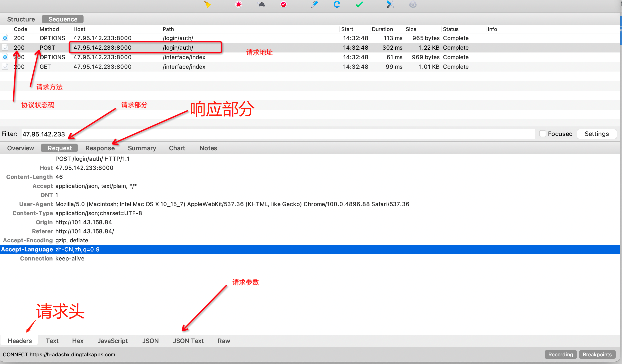Toggle the red recording button

coord(238,5)
